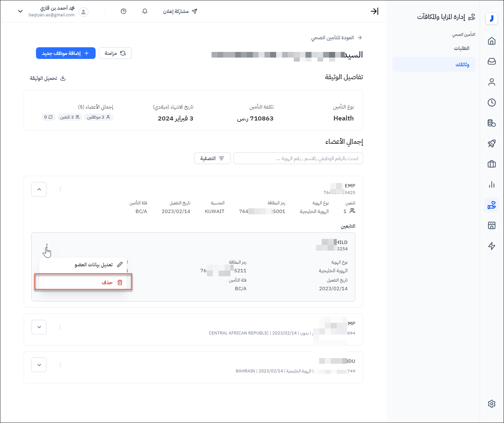The width and height of the screenshot is (504, 423).
Task: Collapse the first expanded employee card
Action: [39, 189]
